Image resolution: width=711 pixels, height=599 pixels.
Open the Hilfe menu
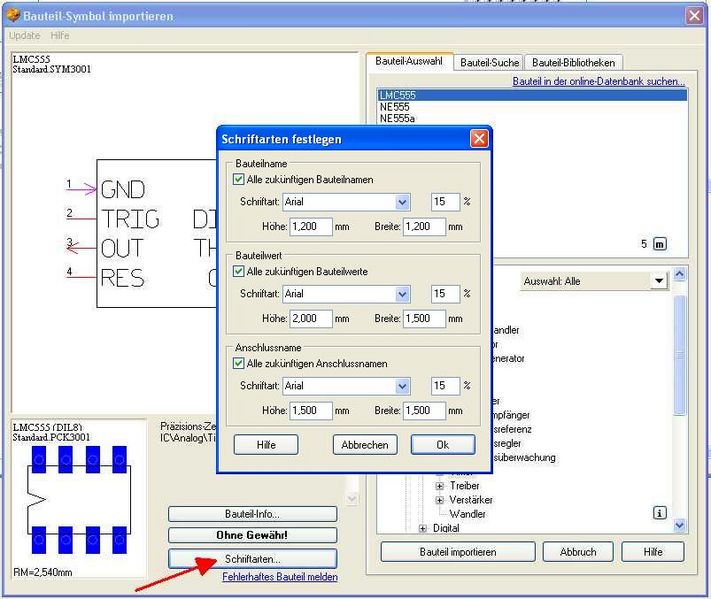[x=60, y=35]
